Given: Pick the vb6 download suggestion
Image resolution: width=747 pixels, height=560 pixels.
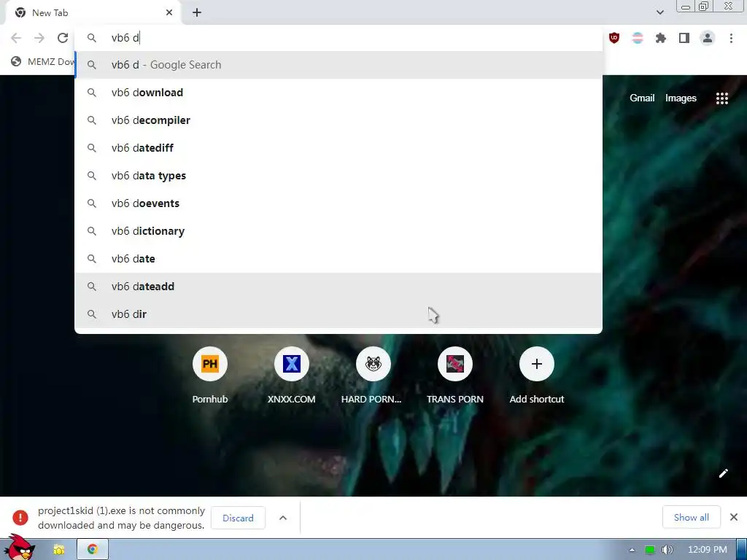Looking at the screenshot, I should pos(338,93).
